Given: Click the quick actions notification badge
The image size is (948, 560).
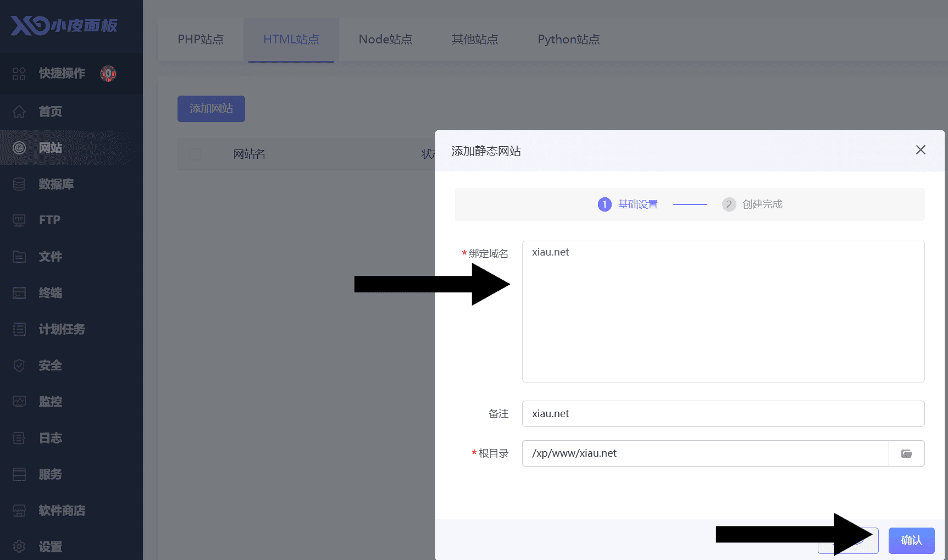Looking at the screenshot, I should point(108,73).
